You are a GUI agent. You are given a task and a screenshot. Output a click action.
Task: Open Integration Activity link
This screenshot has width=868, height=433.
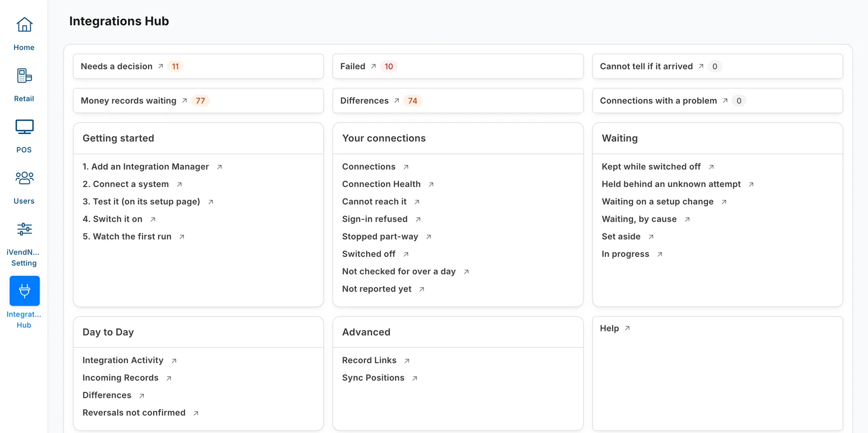tap(123, 360)
